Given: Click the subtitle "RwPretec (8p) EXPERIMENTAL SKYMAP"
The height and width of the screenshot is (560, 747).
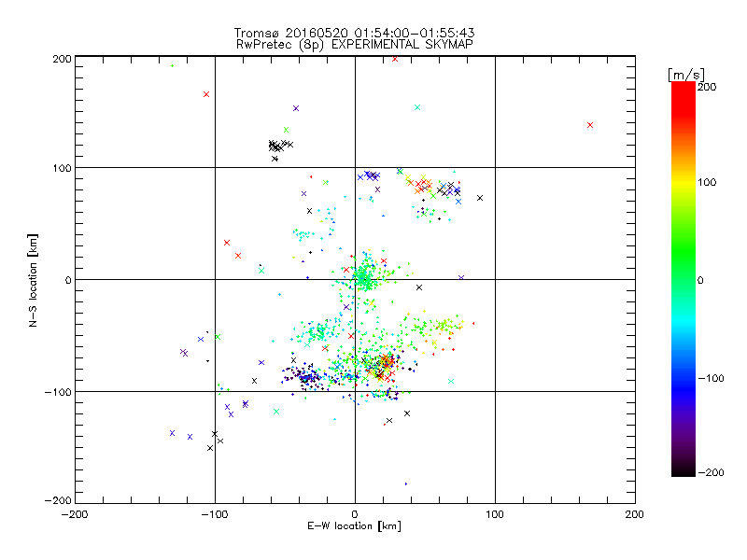Looking at the screenshot, I should pyautogui.click(x=355, y=45).
